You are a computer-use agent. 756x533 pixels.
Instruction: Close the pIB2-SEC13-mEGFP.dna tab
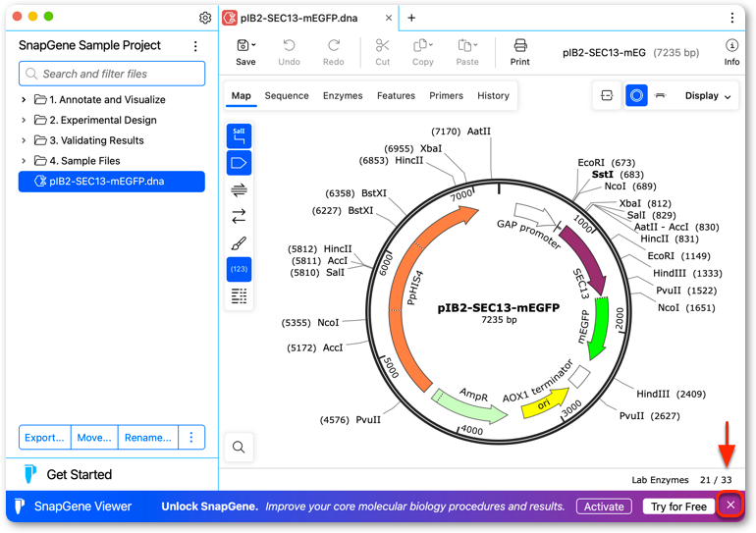(x=389, y=18)
